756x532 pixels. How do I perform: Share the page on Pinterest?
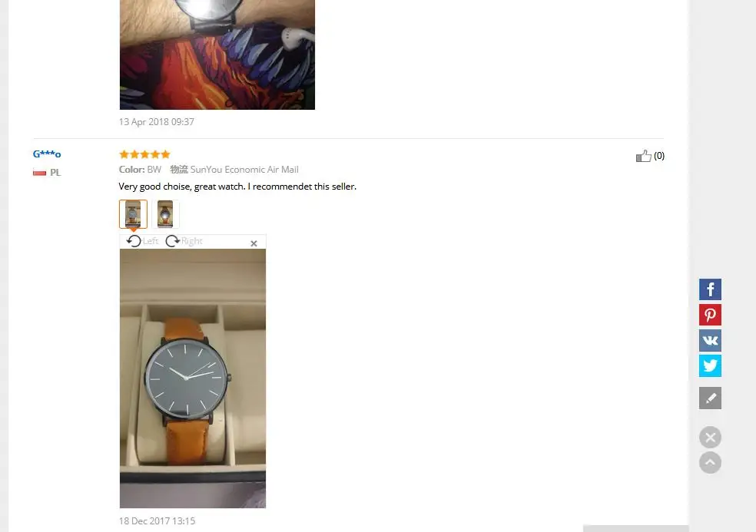click(710, 315)
